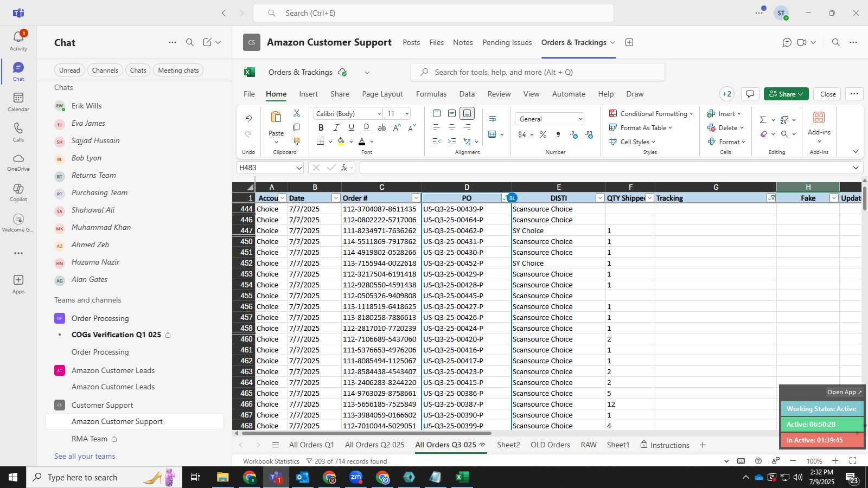The height and width of the screenshot is (488, 868).
Task: Click Open App in status widget
Action: coord(844,392)
